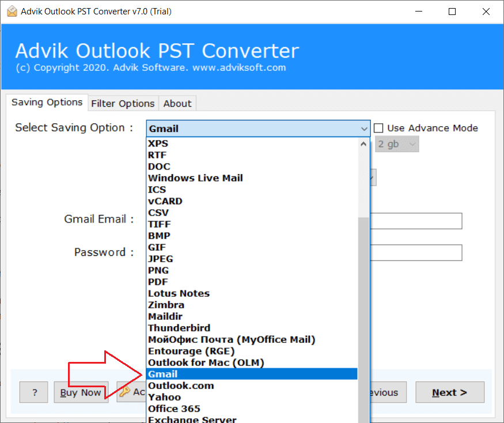This screenshot has height=423, width=504.
Task: Select DOC in the list
Action: point(252,167)
